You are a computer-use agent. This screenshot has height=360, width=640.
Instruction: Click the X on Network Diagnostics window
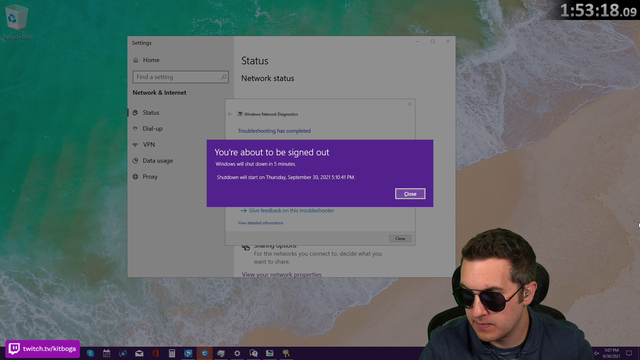[409, 104]
